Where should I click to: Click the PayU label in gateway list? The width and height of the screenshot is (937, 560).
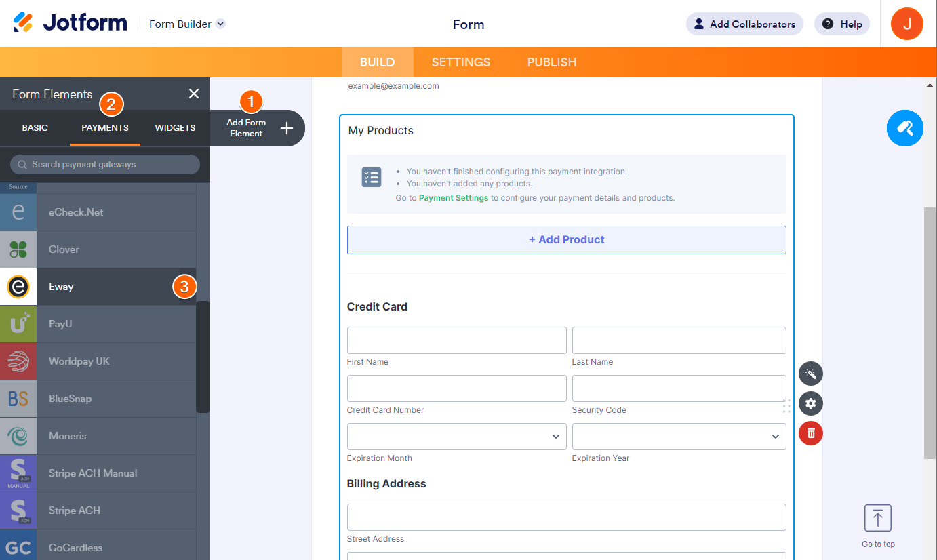pyautogui.click(x=60, y=324)
